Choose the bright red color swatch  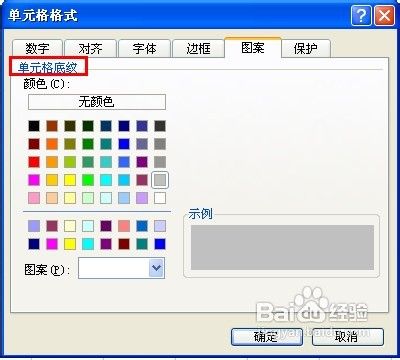point(34,162)
